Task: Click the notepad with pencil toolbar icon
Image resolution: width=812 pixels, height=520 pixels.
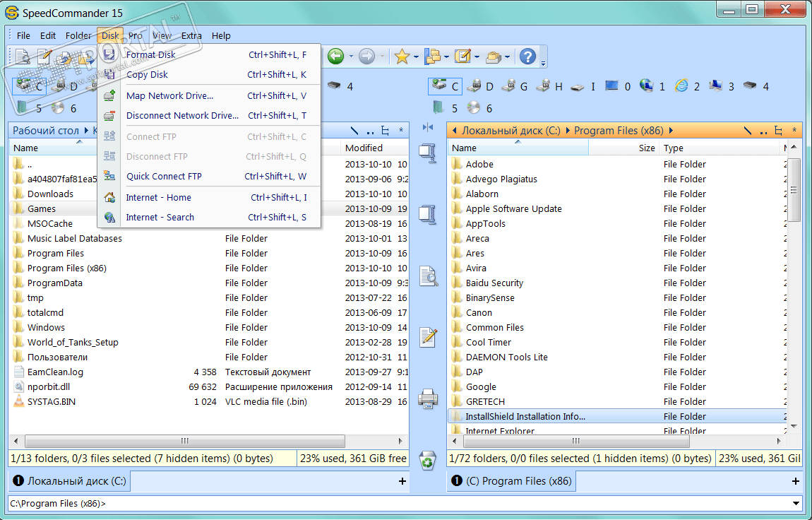Action: (462, 56)
